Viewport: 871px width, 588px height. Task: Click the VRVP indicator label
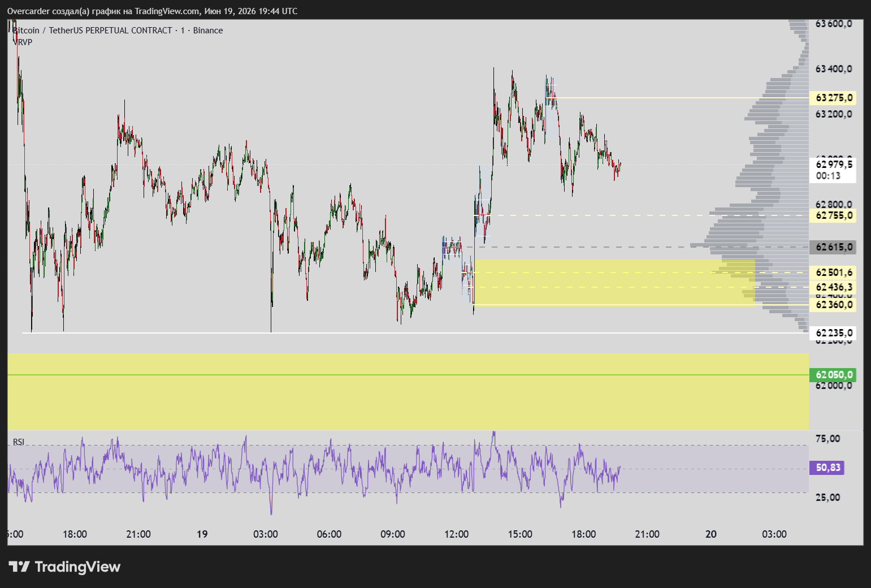[x=23, y=42]
